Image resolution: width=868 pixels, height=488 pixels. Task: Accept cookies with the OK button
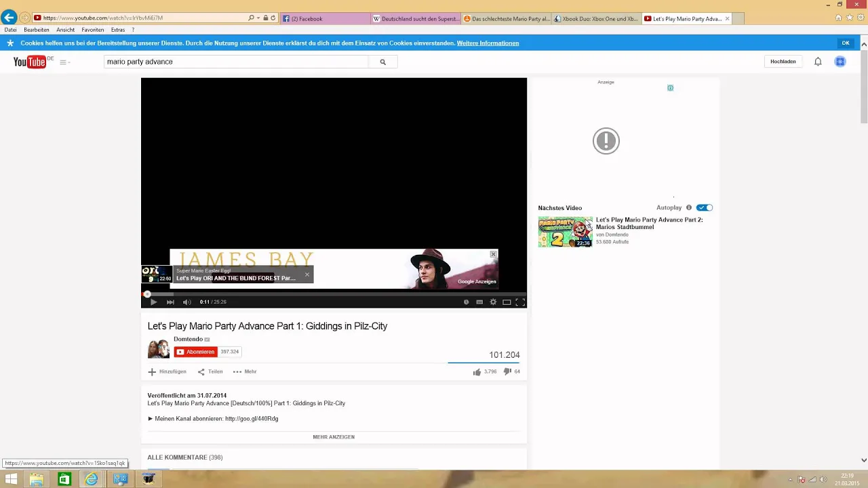coord(846,43)
